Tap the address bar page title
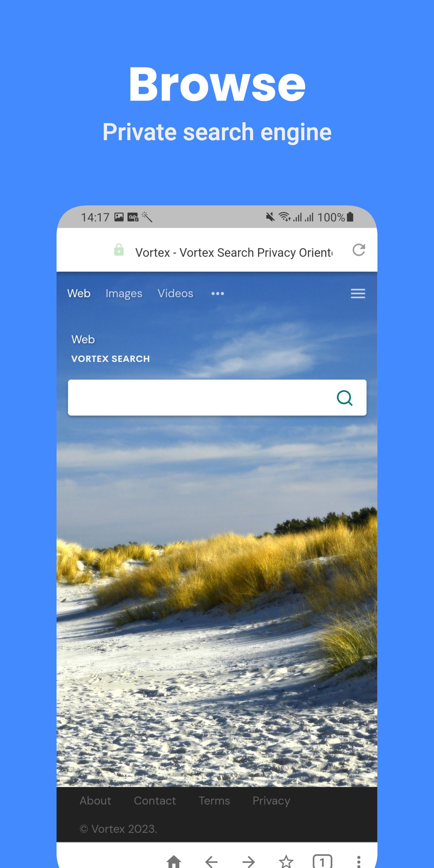Screen dimensions: 434x868 click(x=234, y=252)
